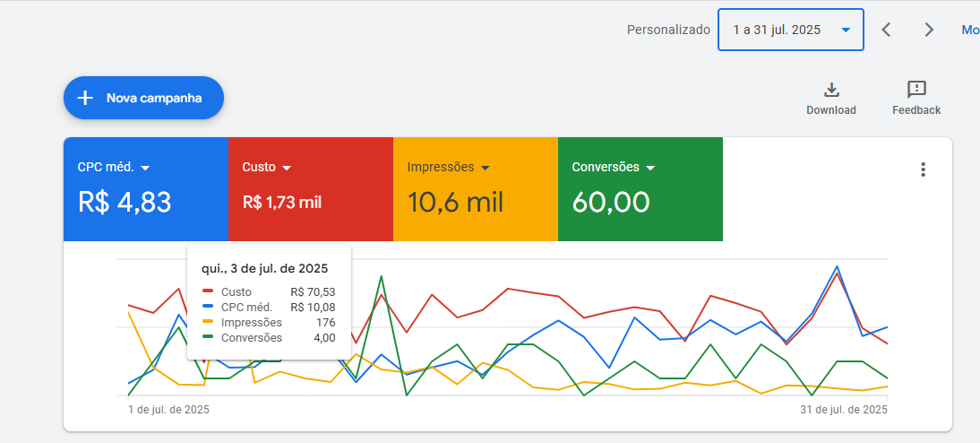Go to the previous date period arrow
The height and width of the screenshot is (443, 980).
(886, 30)
